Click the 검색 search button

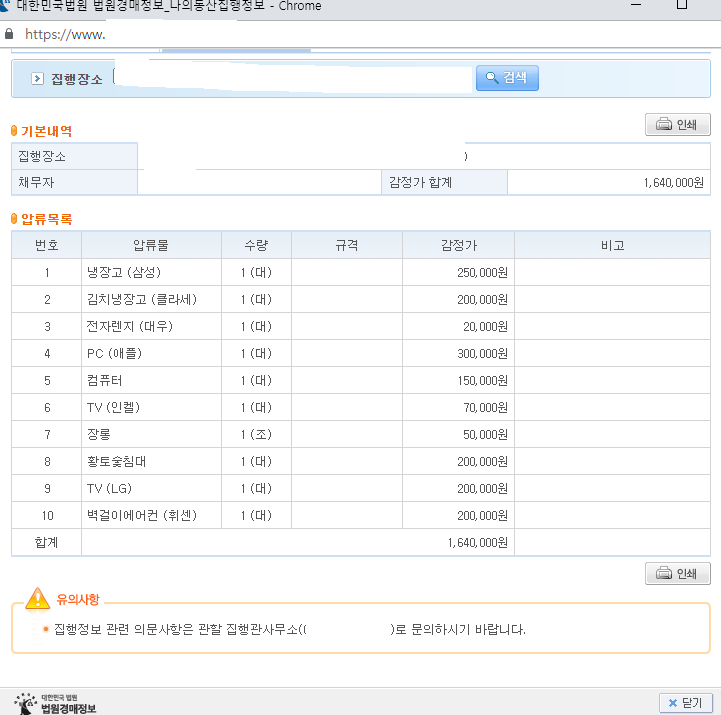507,78
